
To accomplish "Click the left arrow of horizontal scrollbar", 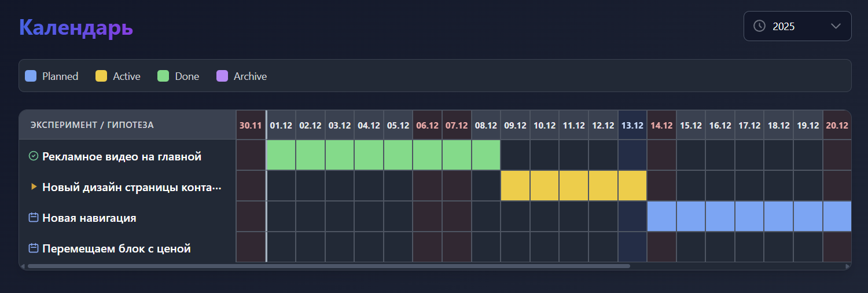I will (23, 266).
